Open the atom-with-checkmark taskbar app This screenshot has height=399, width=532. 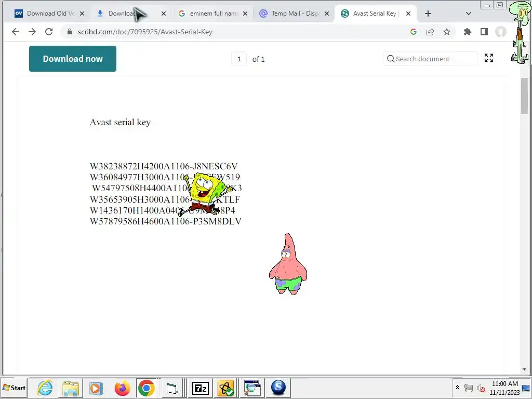226,388
